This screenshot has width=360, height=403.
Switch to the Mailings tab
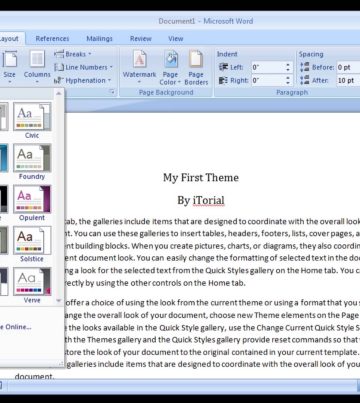(99, 39)
